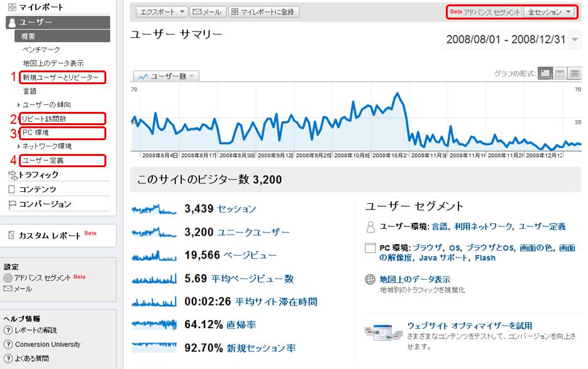Screen dimensions: 588x369
Task: Open the 平均ページビュー数 link
Action: pyautogui.click(x=252, y=278)
